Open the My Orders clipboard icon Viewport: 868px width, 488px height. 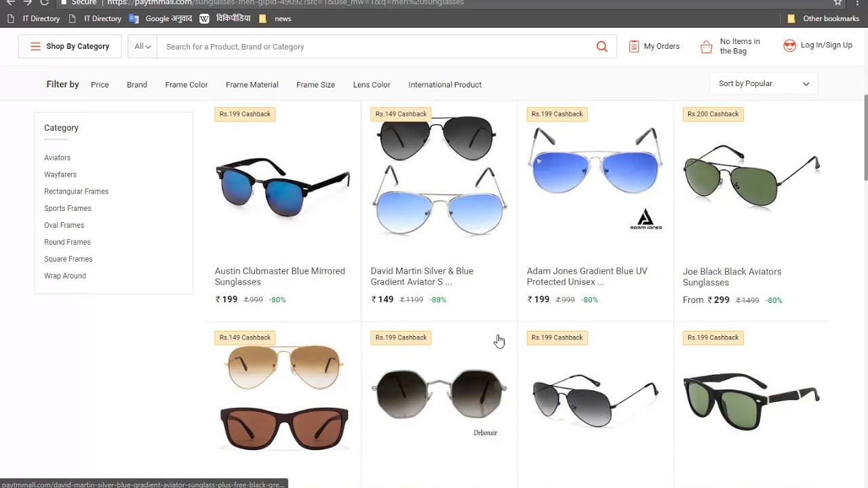coord(634,46)
